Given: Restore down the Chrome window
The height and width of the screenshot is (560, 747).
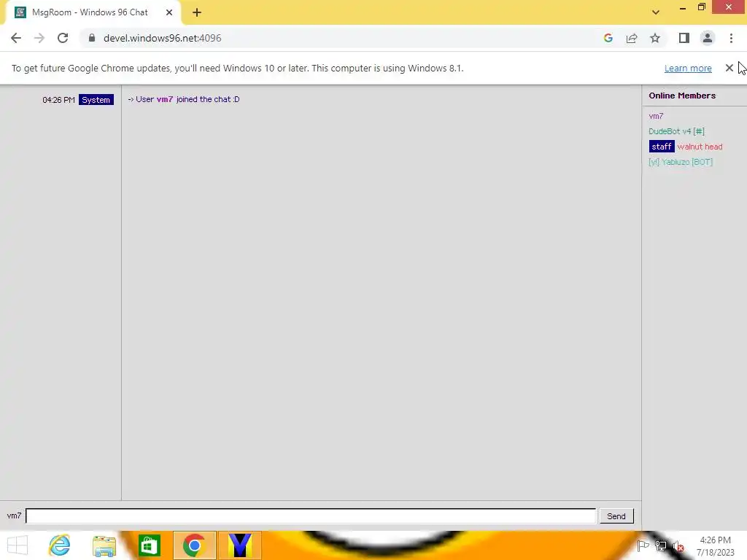Looking at the screenshot, I should [x=702, y=7].
